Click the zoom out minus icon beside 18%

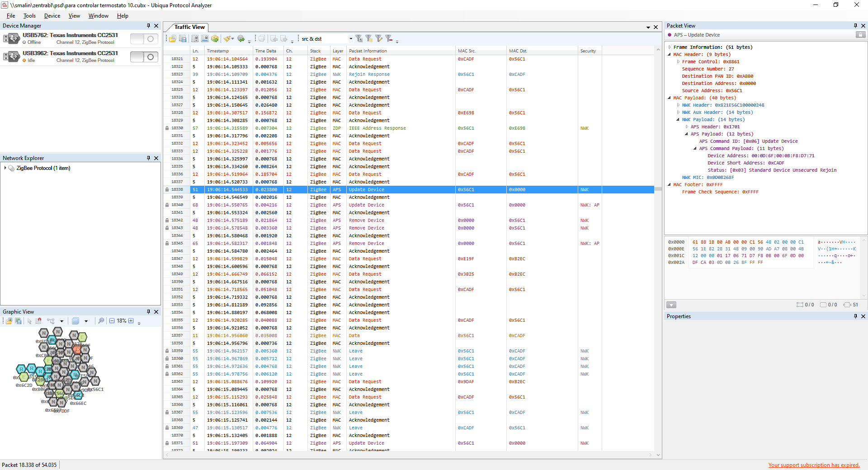pyautogui.click(x=112, y=321)
